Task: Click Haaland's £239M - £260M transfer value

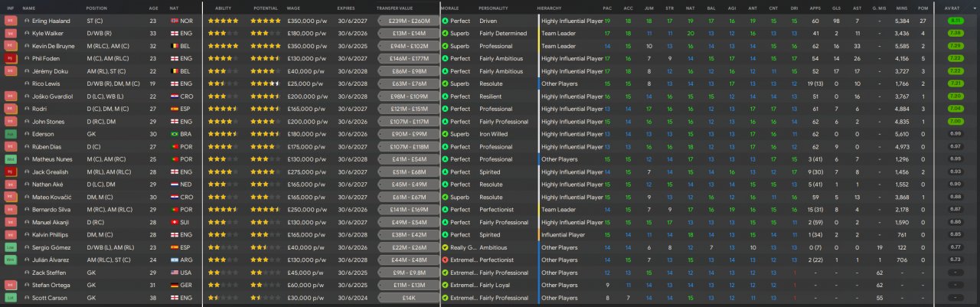Action: pos(410,21)
